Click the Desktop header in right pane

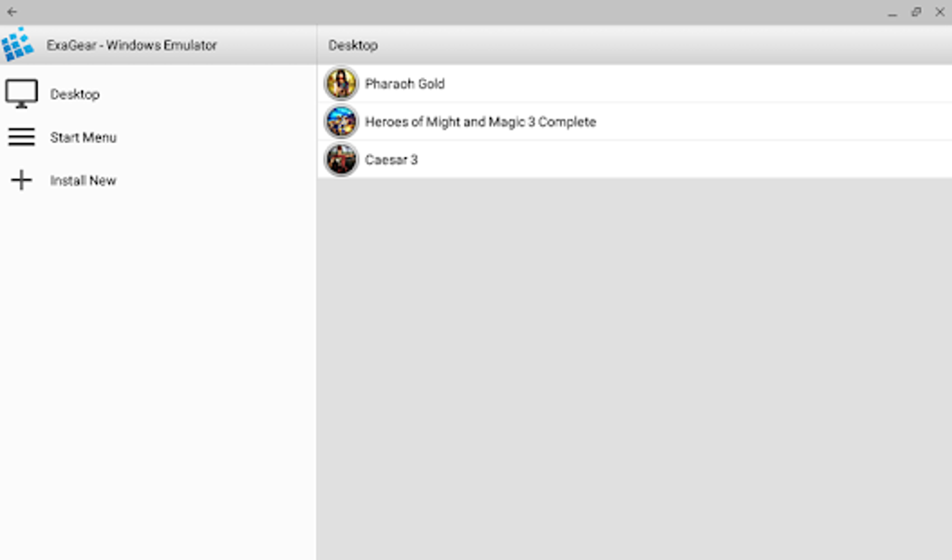tap(353, 45)
